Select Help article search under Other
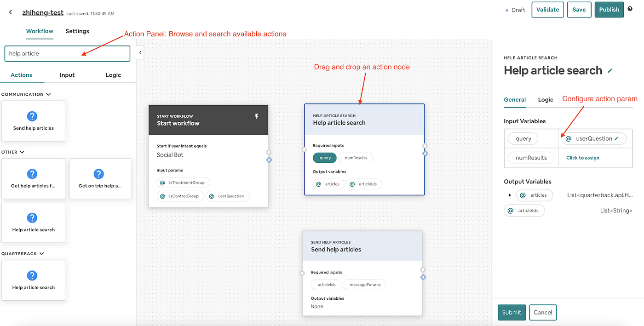 click(x=34, y=223)
